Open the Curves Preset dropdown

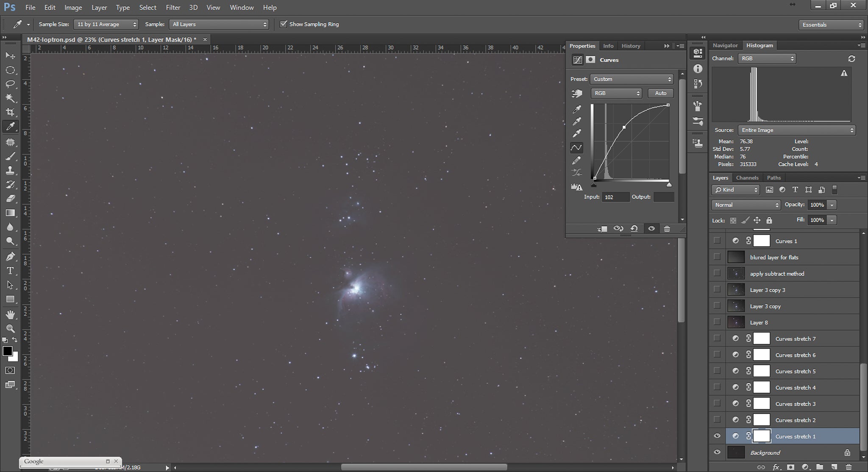631,79
